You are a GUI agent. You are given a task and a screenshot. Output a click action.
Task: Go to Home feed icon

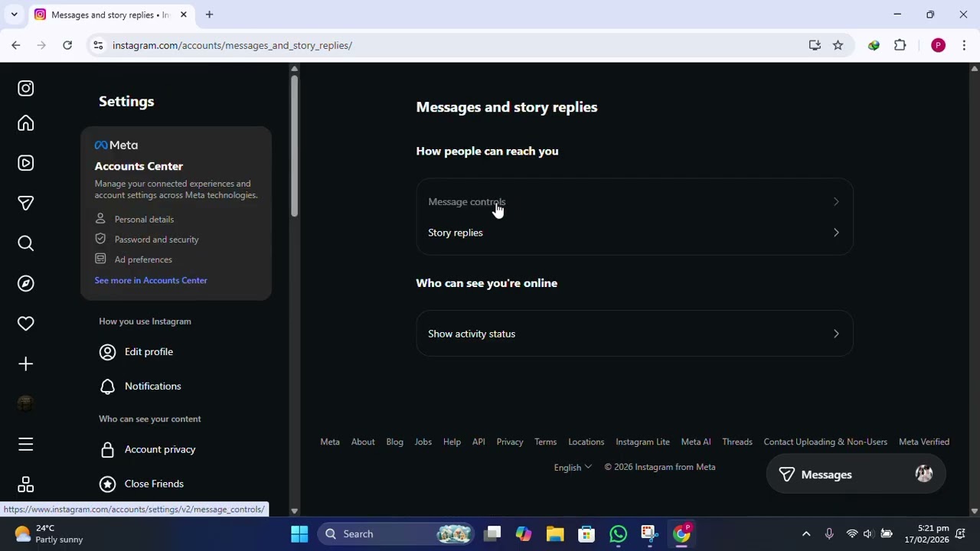pos(26,124)
